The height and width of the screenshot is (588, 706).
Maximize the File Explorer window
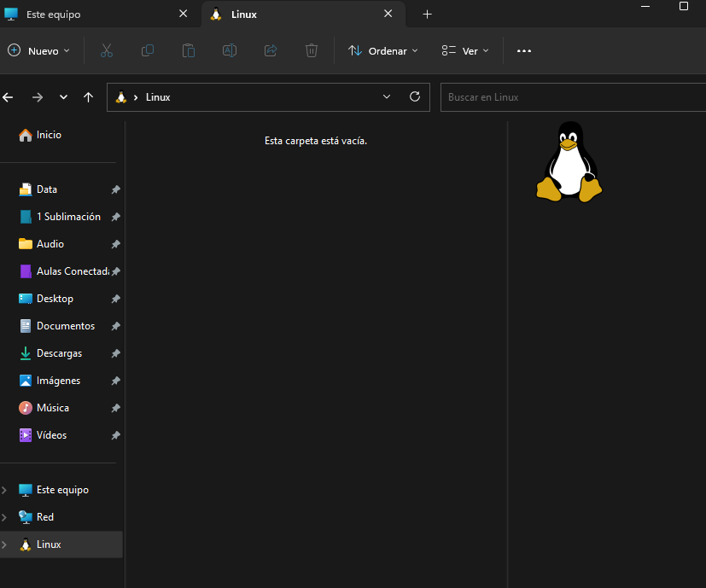click(x=684, y=6)
